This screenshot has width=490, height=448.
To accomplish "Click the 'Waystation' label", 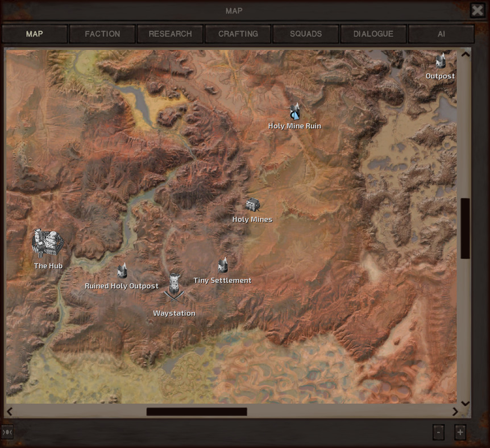I will pyautogui.click(x=175, y=313).
